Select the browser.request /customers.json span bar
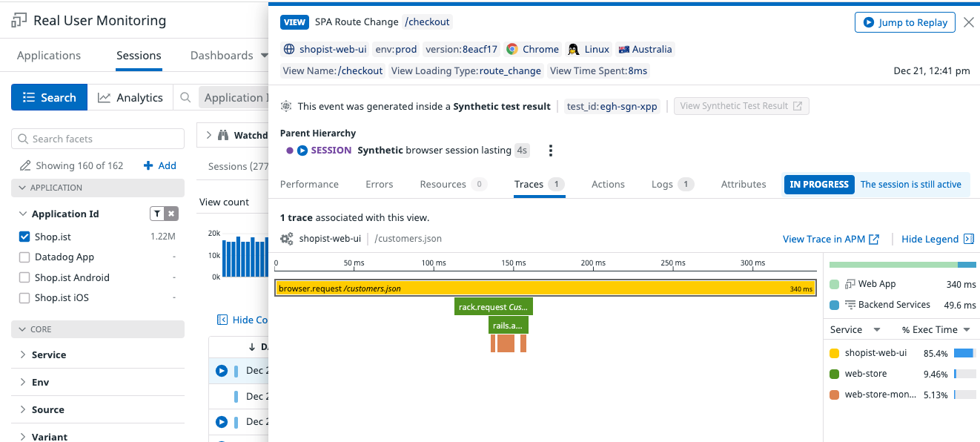Image resolution: width=980 pixels, height=442 pixels. point(546,288)
